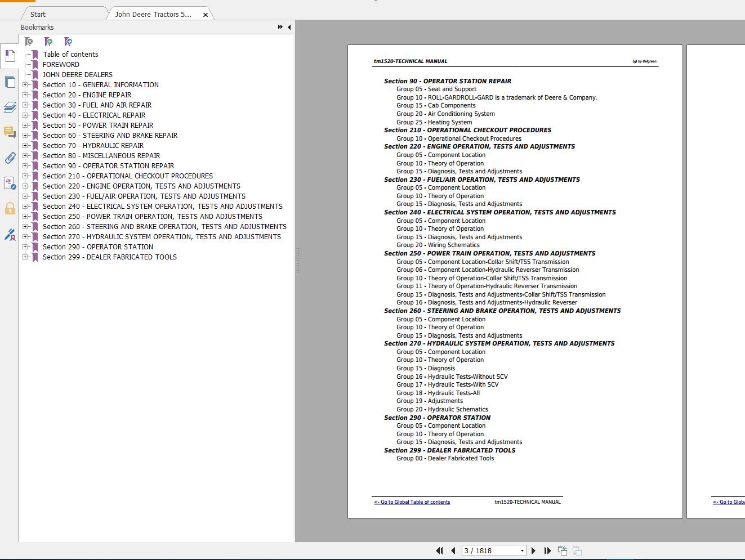Jump to the last page
Screen dimensions: 745x560
click(547, 551)
